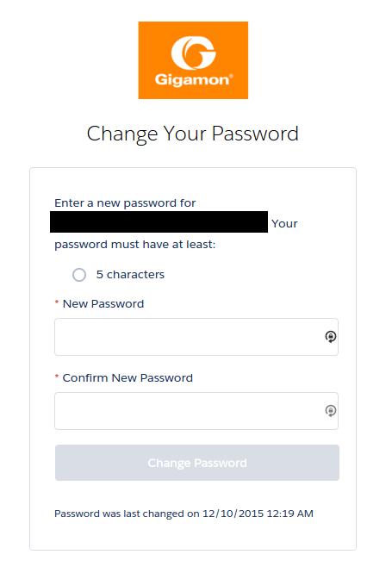The width and height of the screenshot is (392, 573).
Task: Focus the Confirm New Password input field
Action: click(x=196, y=411)
